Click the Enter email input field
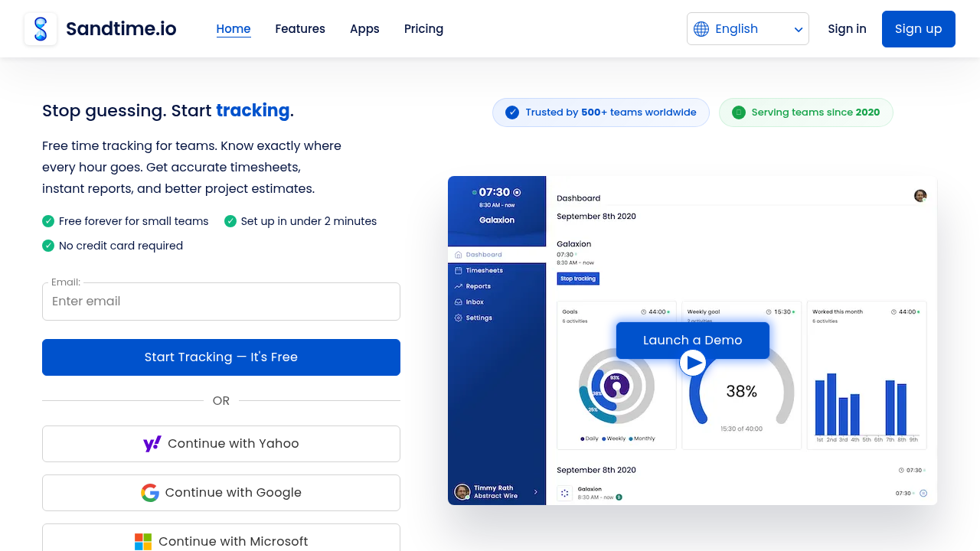Image resolution: width=980 pixels, height=551 pixels. 221,302
